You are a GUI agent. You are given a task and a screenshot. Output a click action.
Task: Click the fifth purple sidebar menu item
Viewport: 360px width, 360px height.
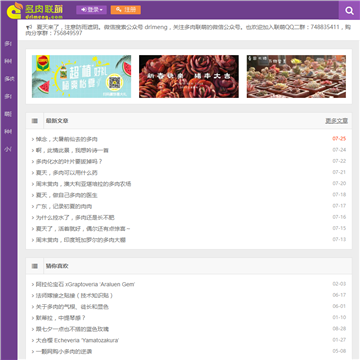pyautogui.click(x=8, y=114)
